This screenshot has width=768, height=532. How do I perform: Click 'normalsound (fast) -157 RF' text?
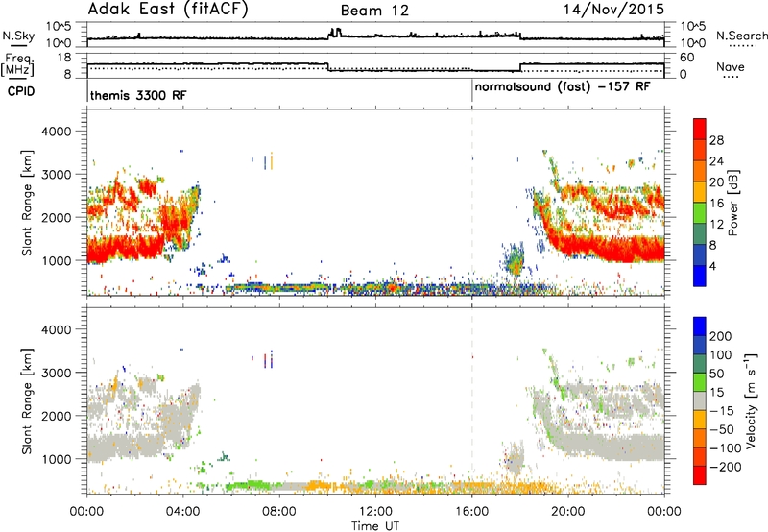563,86
